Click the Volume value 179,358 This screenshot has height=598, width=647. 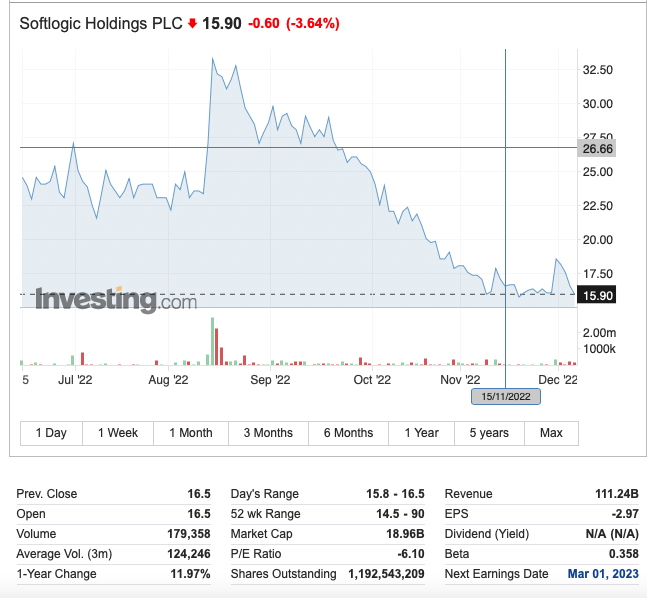189,534
